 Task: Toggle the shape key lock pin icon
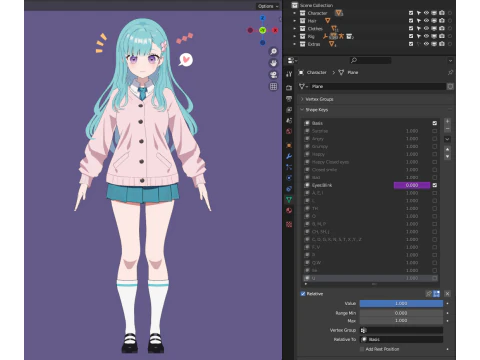click(429, 294)
